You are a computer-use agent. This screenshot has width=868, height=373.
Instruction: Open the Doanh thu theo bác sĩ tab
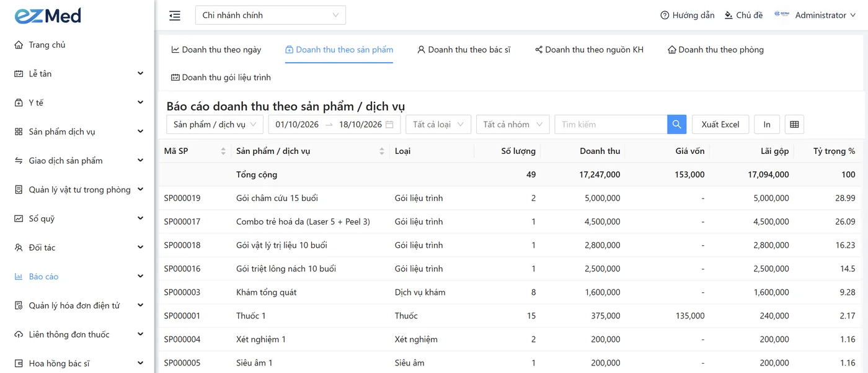pyautogui.click(x=464, y=50)
